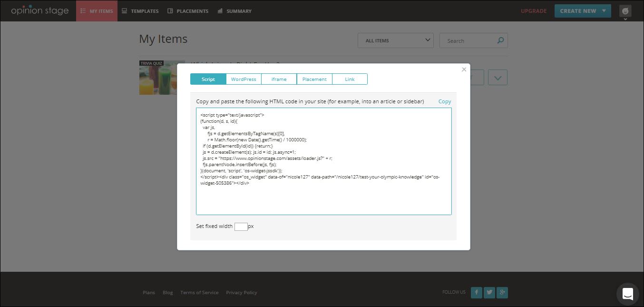
Task: Open the user avatar account menu
Action: tap(625, 11)
